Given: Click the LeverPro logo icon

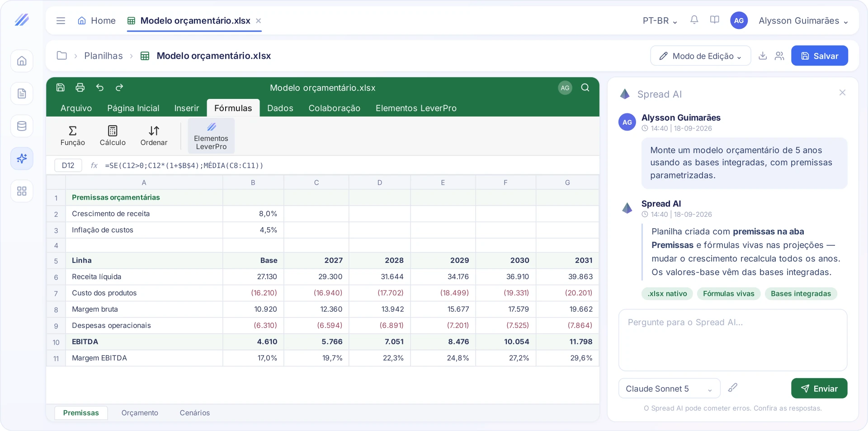Looking at the screenshot, I should click(22, 20).
